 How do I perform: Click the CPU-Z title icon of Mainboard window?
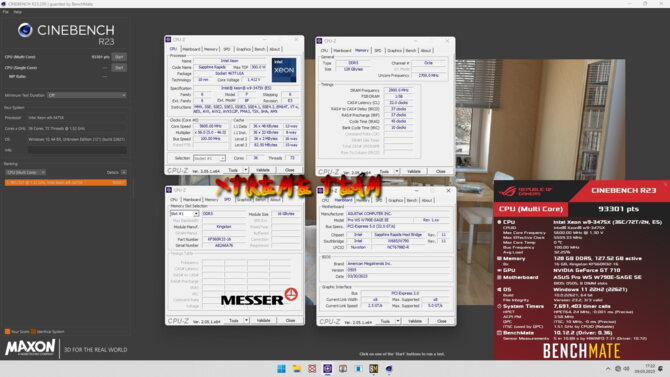coord(320,190)
